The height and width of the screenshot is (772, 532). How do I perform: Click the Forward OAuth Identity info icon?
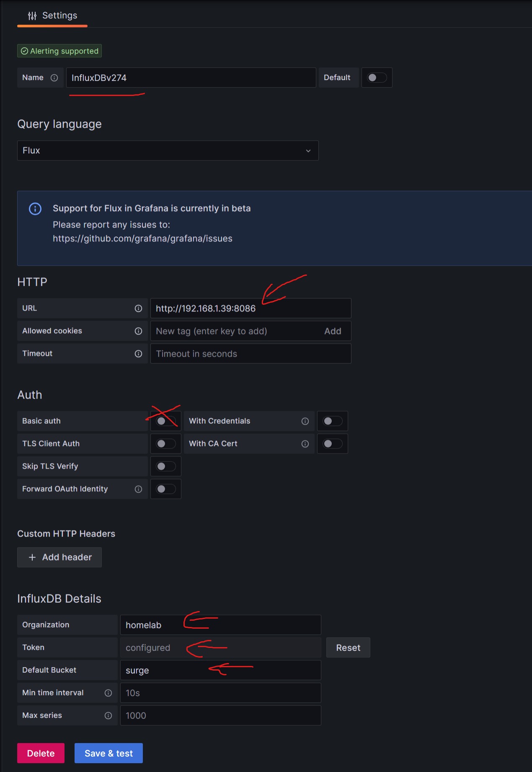(x=138, y=489)
